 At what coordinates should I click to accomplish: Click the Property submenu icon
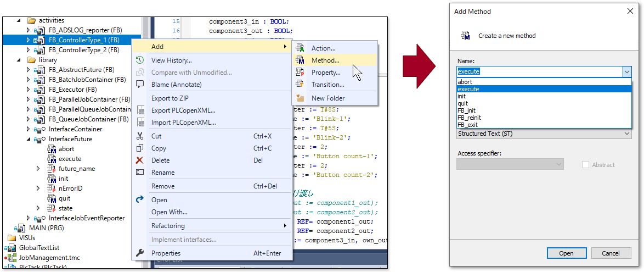point(300,73)
